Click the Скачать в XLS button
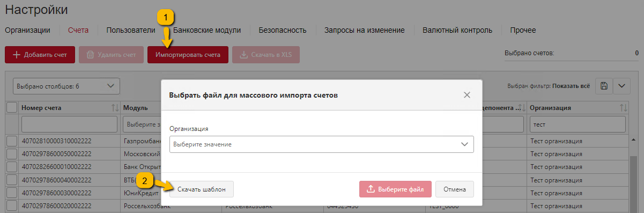The image size is (644, 213). 266,55
